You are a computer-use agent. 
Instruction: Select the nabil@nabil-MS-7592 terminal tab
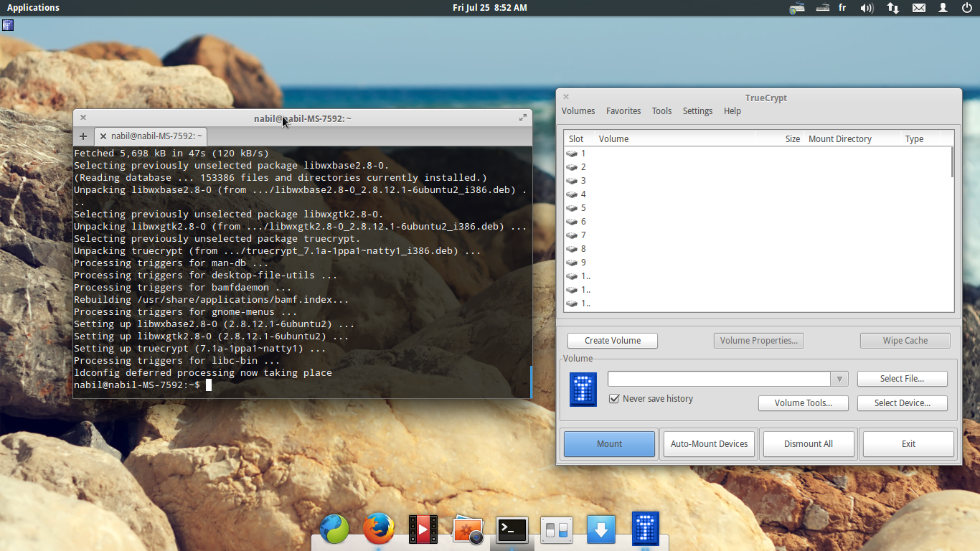pyautogui.click(x=151, y=136)
